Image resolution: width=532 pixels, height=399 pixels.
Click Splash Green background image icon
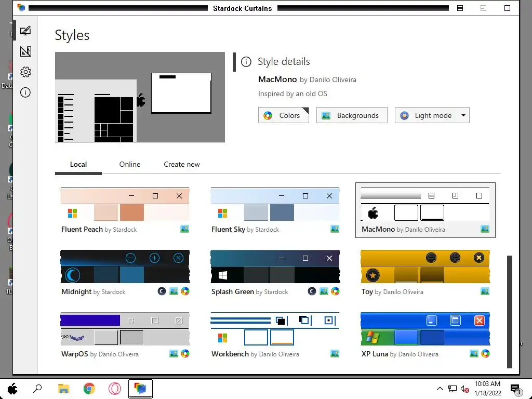click(x=324, y=291)
